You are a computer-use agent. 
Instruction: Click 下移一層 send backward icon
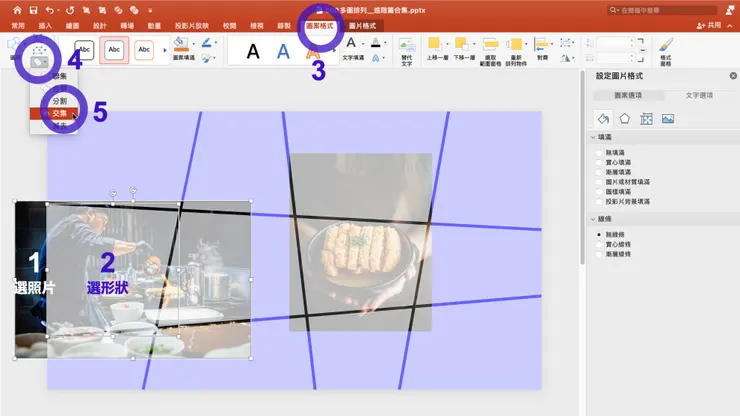pyautogui.click(x=461, y=44)
